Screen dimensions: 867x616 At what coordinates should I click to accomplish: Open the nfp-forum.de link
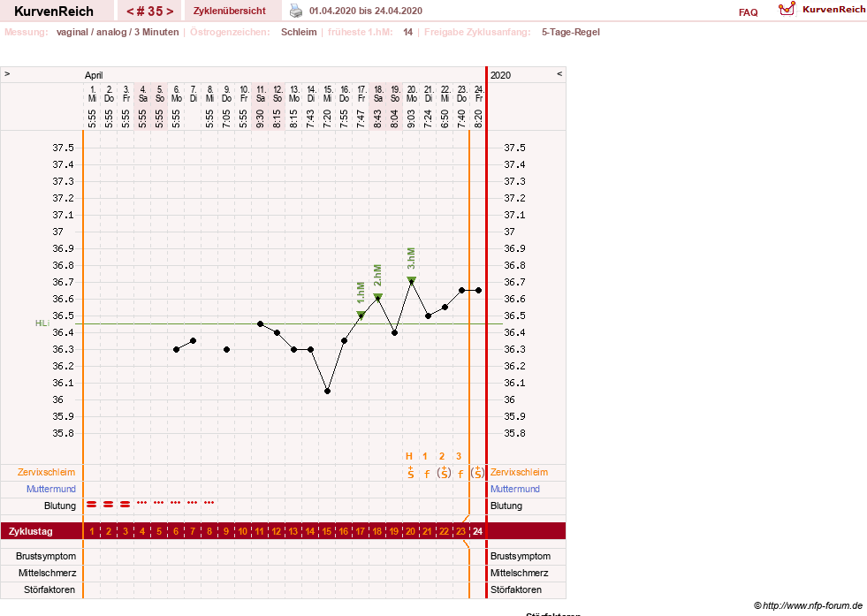pyautogui.click(x=812, y=605)
